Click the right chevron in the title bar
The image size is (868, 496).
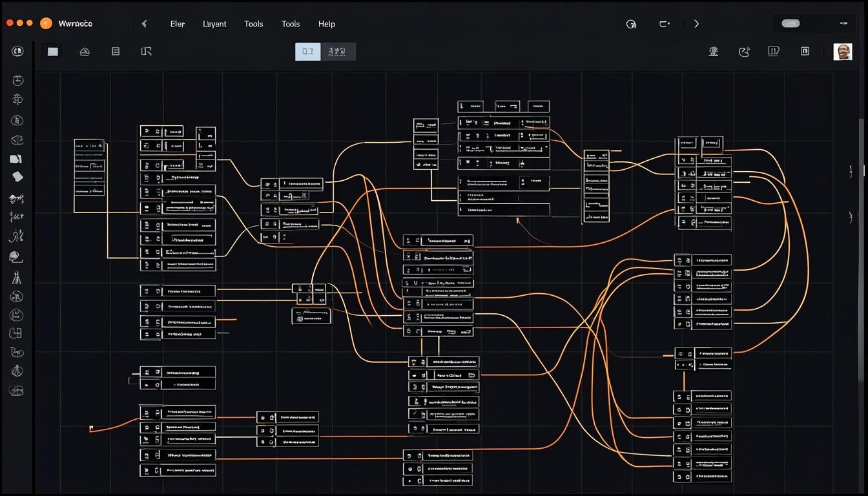coord(696,24)
